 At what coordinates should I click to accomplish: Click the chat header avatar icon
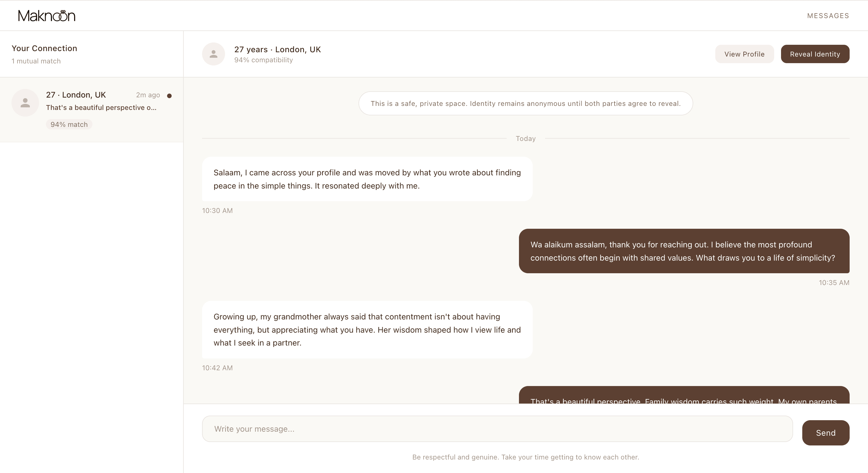pyautogui.click(x=213, y=54)
